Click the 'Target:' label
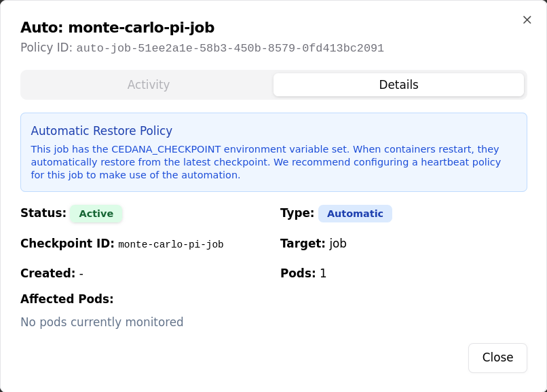 pyautogui.click(x=303, y=243)
